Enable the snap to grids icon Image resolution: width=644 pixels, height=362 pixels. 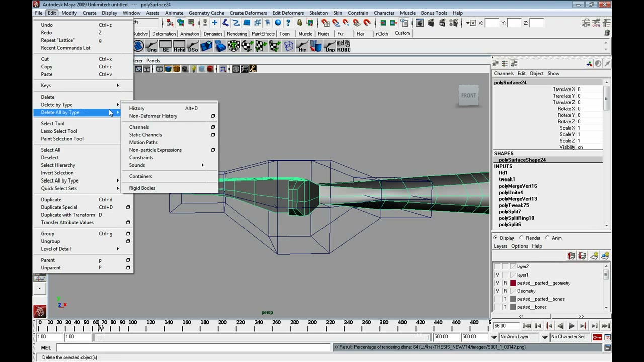(x=325, y=23)
